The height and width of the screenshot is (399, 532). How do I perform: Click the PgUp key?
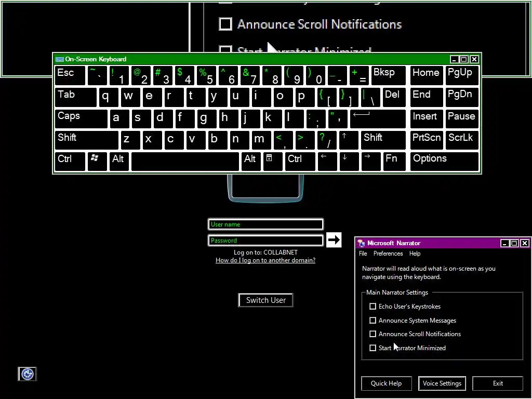coord(462,75)
